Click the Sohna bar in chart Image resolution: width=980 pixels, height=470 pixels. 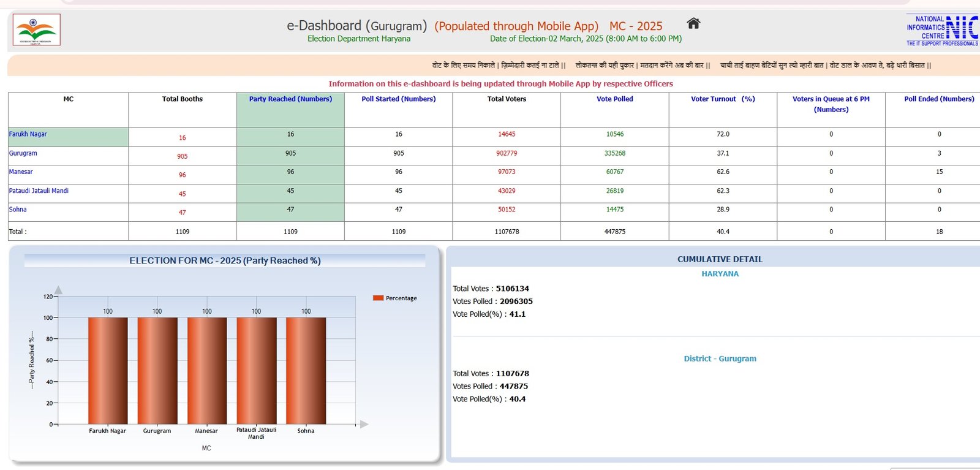[x=306, y=371]
